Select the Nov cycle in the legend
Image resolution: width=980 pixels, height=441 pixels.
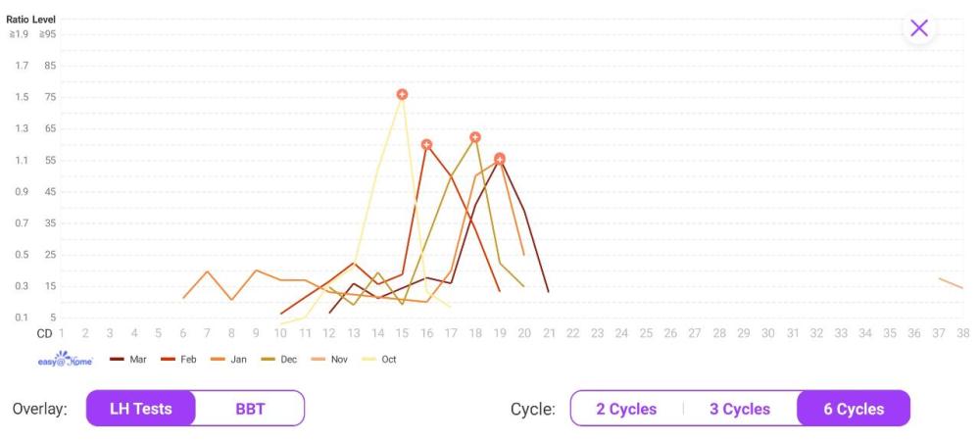point(330,360)
